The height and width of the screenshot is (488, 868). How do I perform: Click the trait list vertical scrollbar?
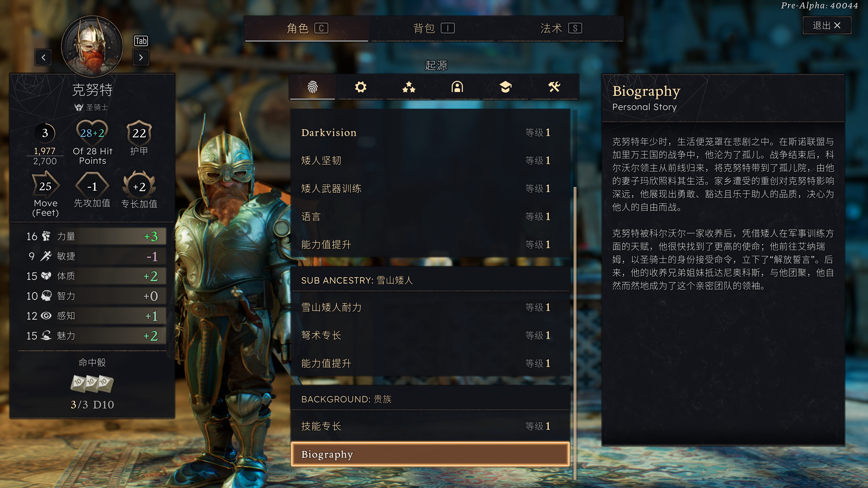575,333
